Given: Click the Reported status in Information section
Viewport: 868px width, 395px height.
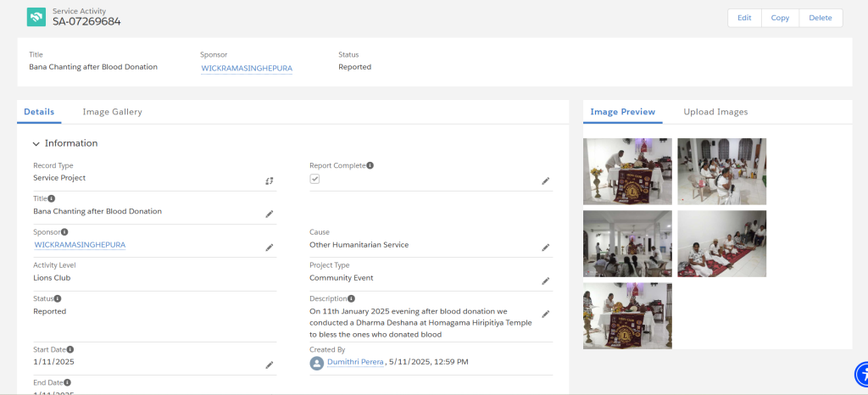Looking at the screenshot, I should (x=50, y=311).
